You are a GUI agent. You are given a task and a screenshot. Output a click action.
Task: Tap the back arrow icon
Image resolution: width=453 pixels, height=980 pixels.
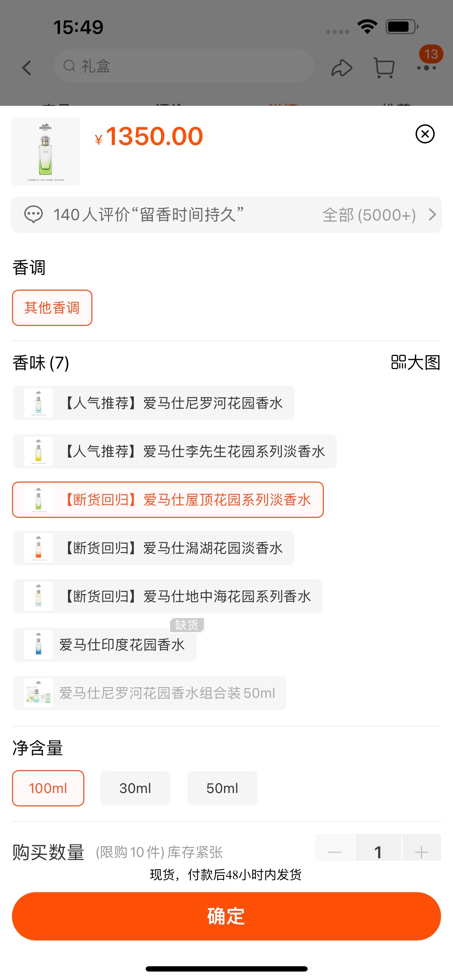[x=26, y=68]
